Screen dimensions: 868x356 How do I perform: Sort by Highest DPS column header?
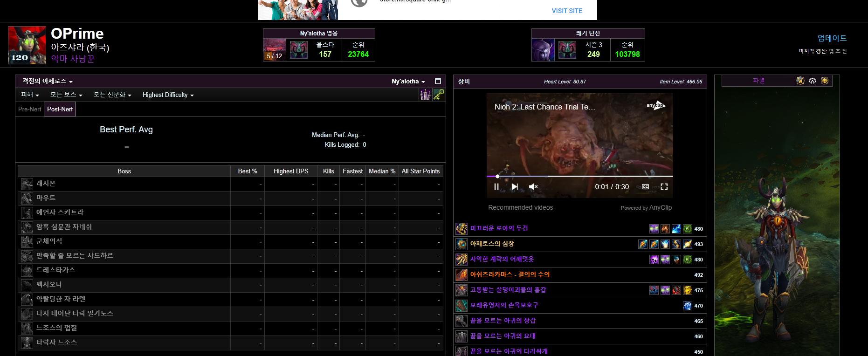pyautogui.click(x=291, y=171)
